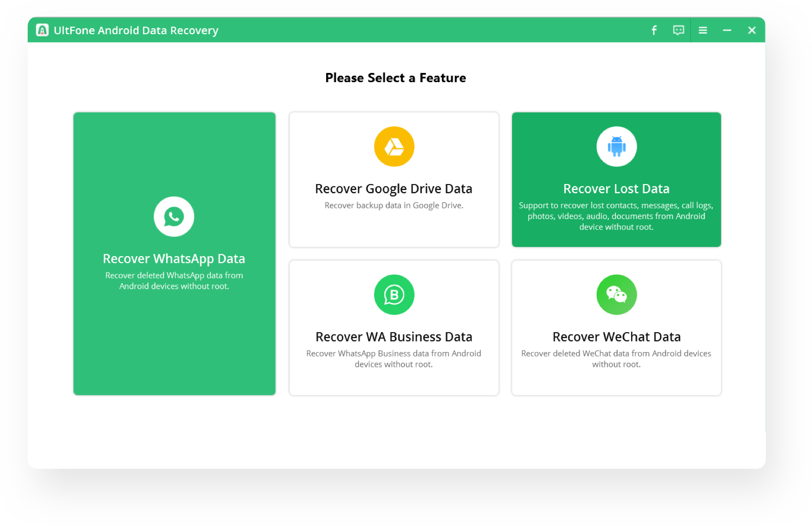This screenshot has height=526, width=812.
Task: Click the yellow Google Drive icon
Action: (394, 147)
